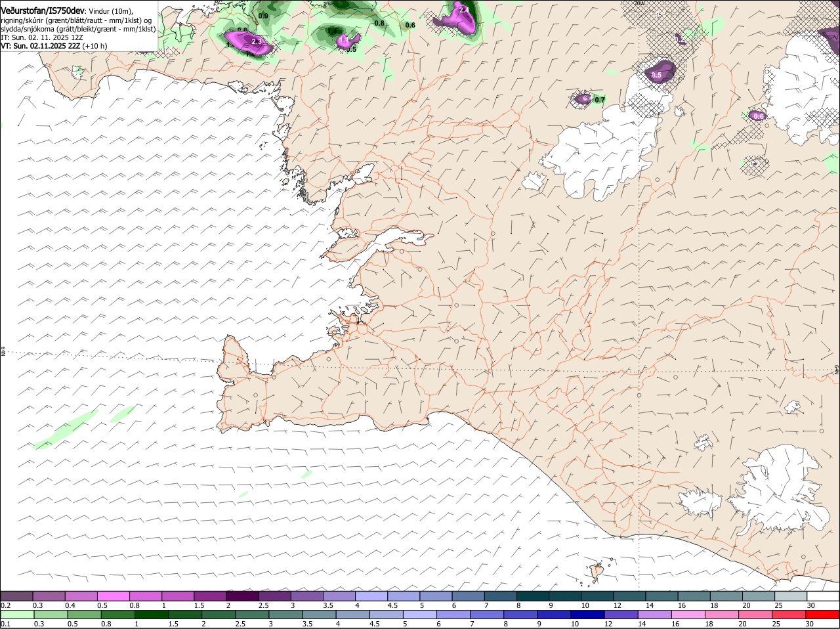
Task: Click the bright red rain swatch after 30
Action: point(822,615)
